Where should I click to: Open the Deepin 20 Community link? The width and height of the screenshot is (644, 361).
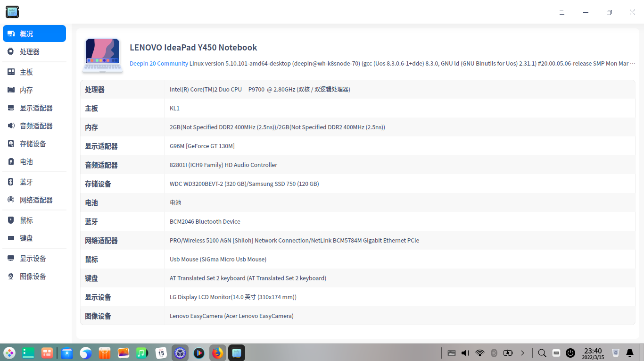click(x=159, y=63)
